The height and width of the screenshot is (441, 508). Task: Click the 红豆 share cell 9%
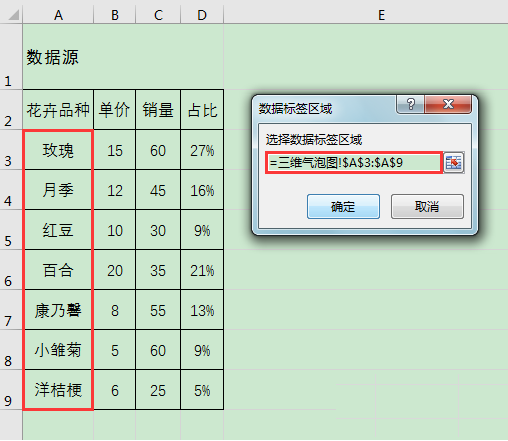point(202,230)
